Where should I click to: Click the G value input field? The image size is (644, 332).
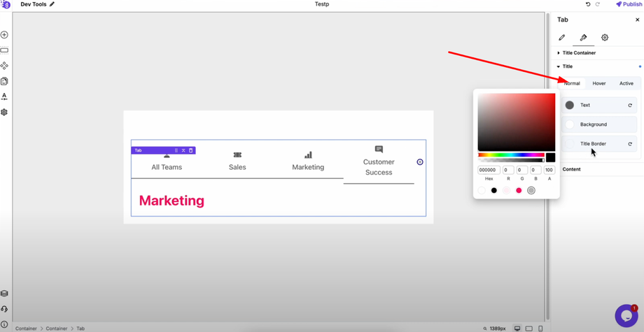[522, 170]
